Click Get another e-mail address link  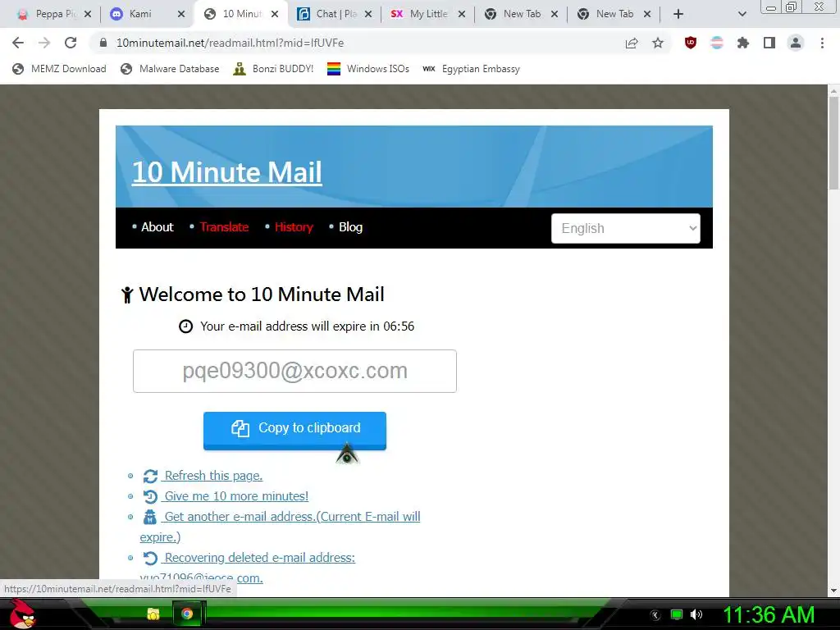[x=292, y=517]
